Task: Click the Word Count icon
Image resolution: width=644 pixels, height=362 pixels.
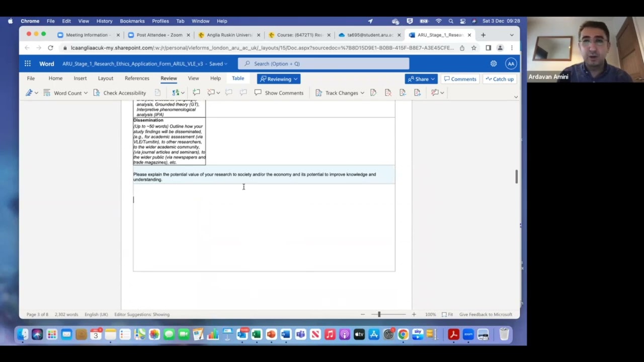Action: [x=47, y=93]
